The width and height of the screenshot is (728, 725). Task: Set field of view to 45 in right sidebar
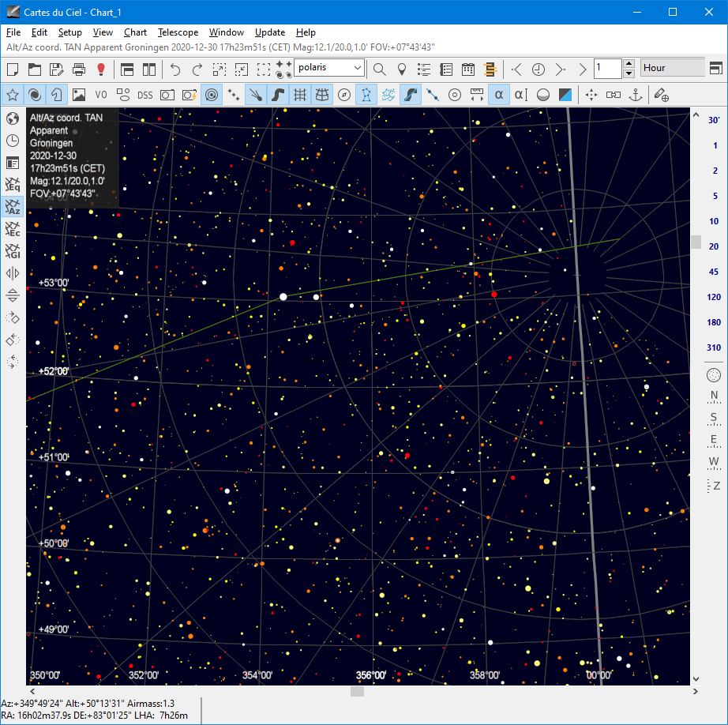point(714,272)
